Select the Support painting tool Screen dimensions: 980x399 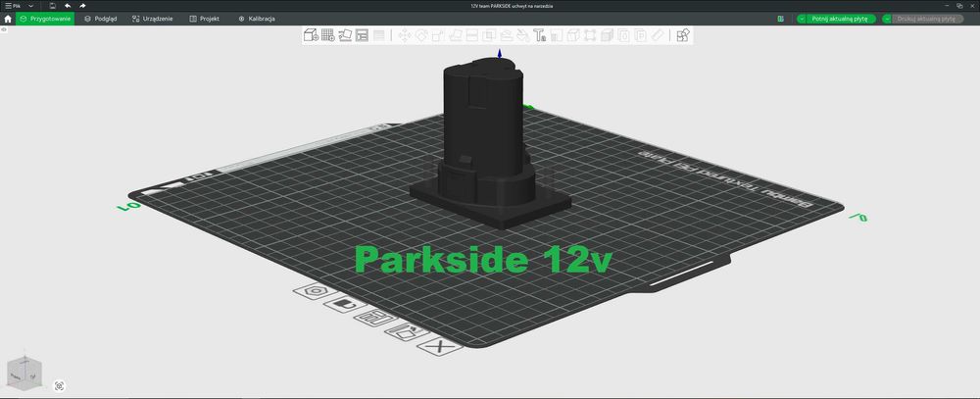point(507,35)
